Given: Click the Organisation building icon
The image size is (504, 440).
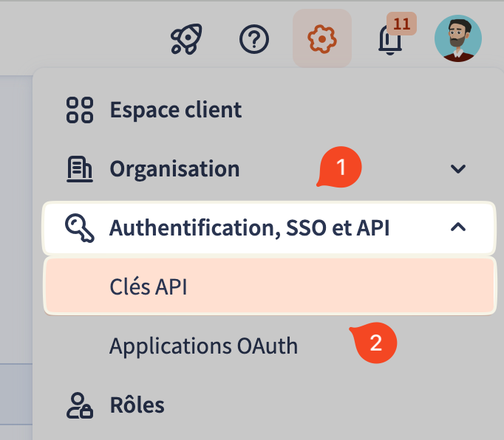Looking at the screenshot, I should click(x=80, y=169).
